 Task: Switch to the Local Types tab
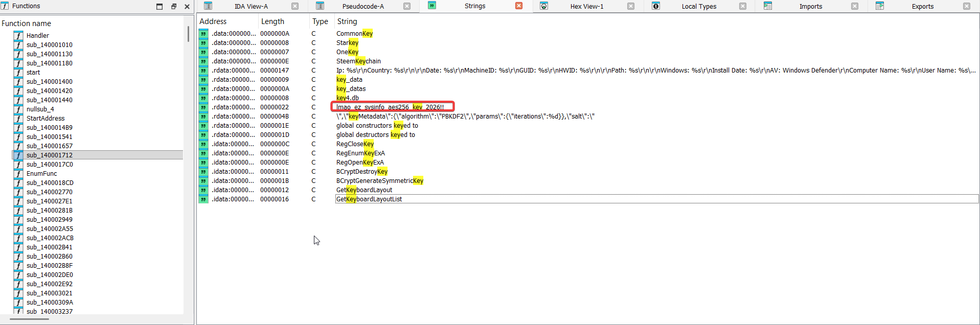tap(699, 6)
